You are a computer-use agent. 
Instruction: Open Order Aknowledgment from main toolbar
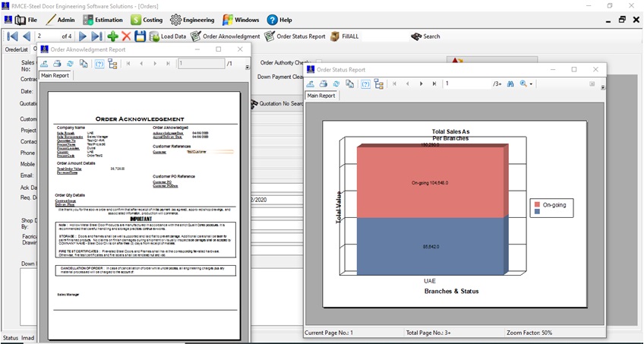coord(225,36)
